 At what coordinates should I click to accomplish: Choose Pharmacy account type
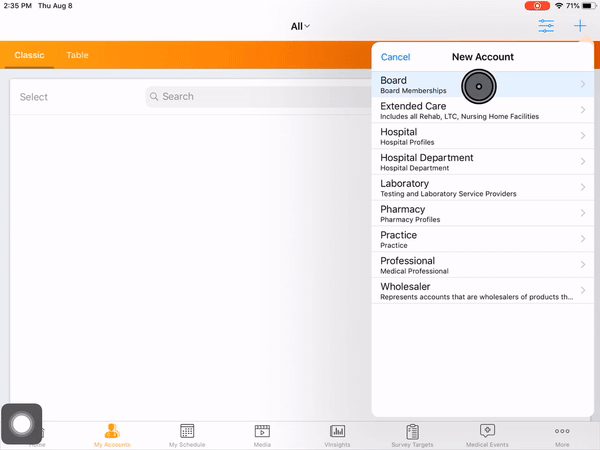[470, 214]
